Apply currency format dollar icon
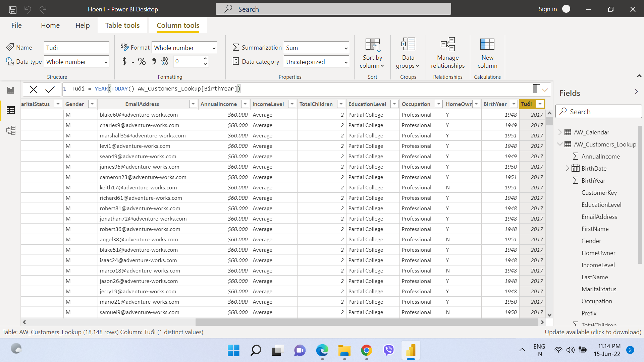This screenshot has width=644, height=362. pos(124,62)
